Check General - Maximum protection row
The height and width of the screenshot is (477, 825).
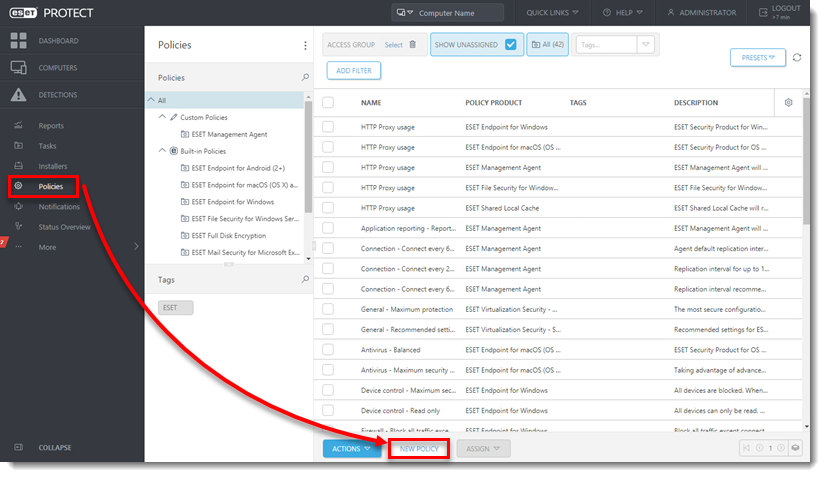[x=328, y=309]
